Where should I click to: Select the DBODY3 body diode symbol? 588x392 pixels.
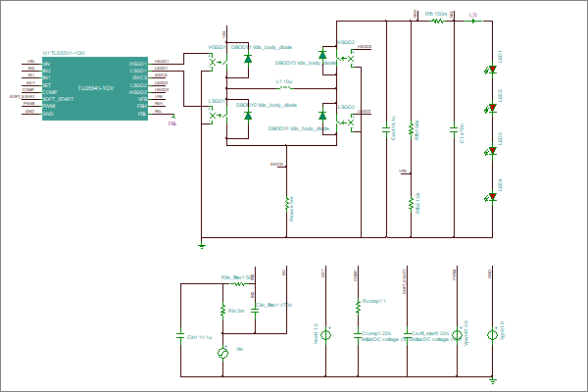322,55
